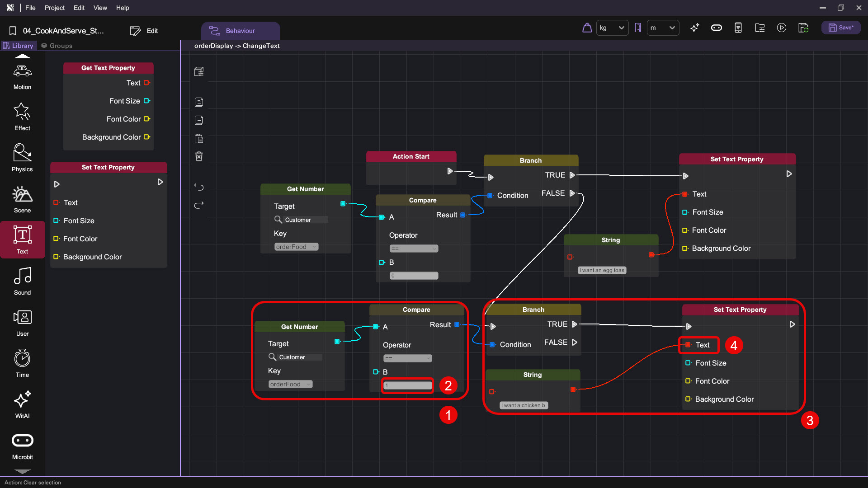Click the undo arrow icon

pyautogui.click(x=199, y=187)
